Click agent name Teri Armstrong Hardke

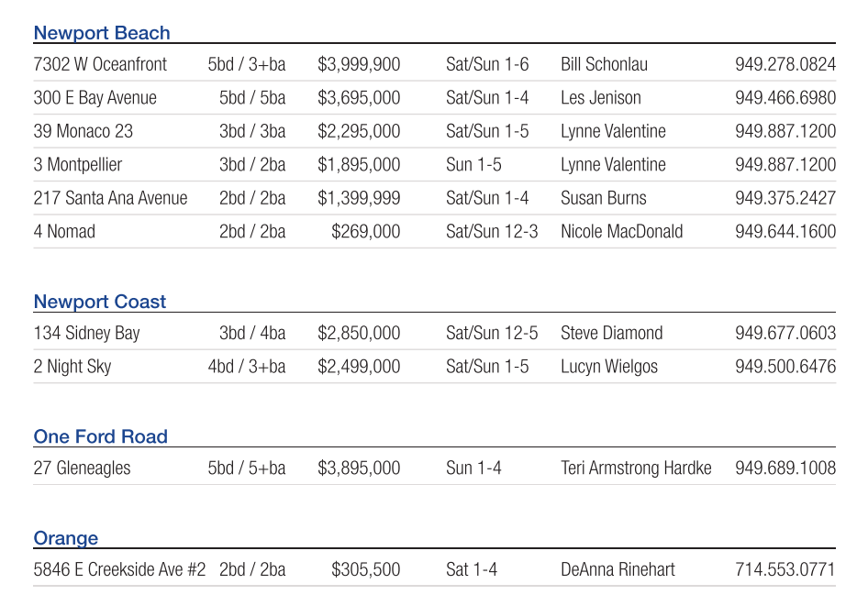(636, 468)
